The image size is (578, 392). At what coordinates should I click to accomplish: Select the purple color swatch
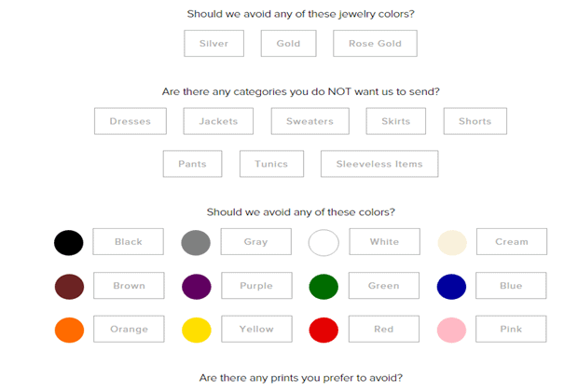click(x=196, y=286)
